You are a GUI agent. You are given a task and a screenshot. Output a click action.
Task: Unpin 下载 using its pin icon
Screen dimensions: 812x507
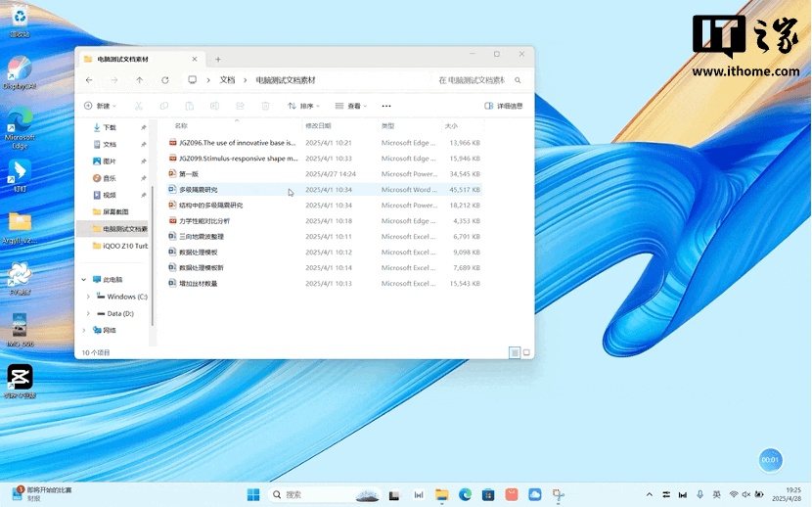tap(144, 127)
